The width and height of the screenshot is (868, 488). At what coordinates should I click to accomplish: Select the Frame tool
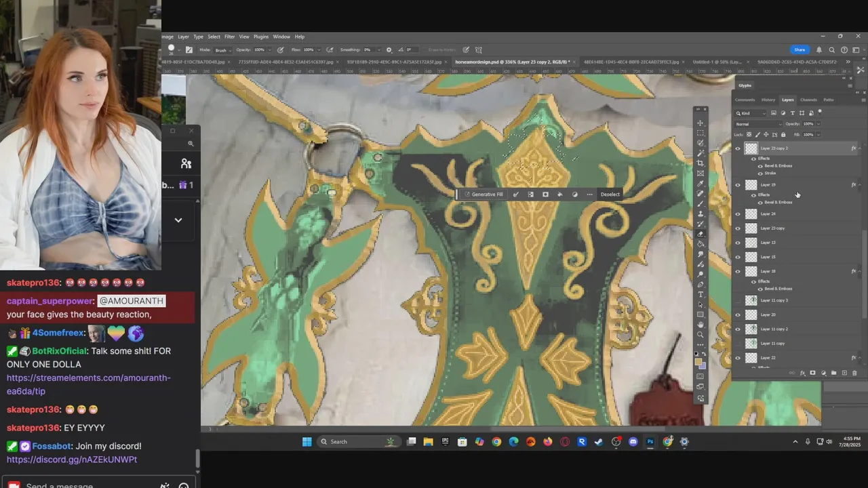click(x=701, y=172)
